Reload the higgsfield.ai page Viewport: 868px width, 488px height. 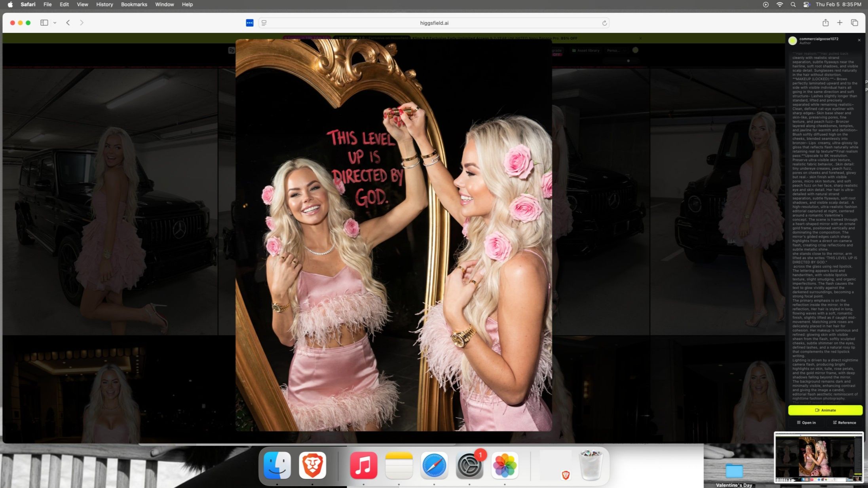[x=604, y=23]
